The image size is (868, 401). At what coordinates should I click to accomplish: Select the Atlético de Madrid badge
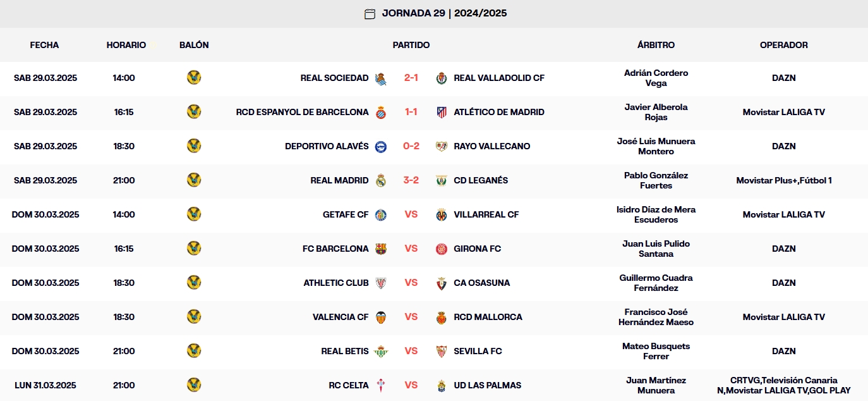(x=442, y=112)
